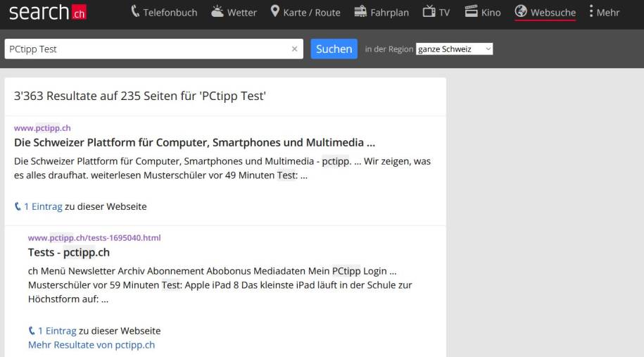Open the search.ch logo homepage
644x357 pixels.
tap(48, 13)
